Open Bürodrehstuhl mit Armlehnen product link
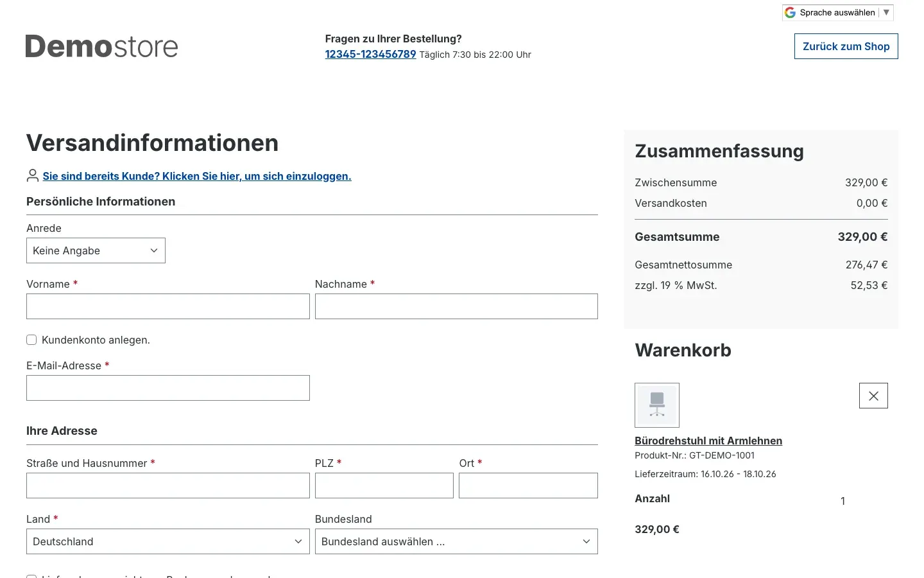 pos(708,441)
